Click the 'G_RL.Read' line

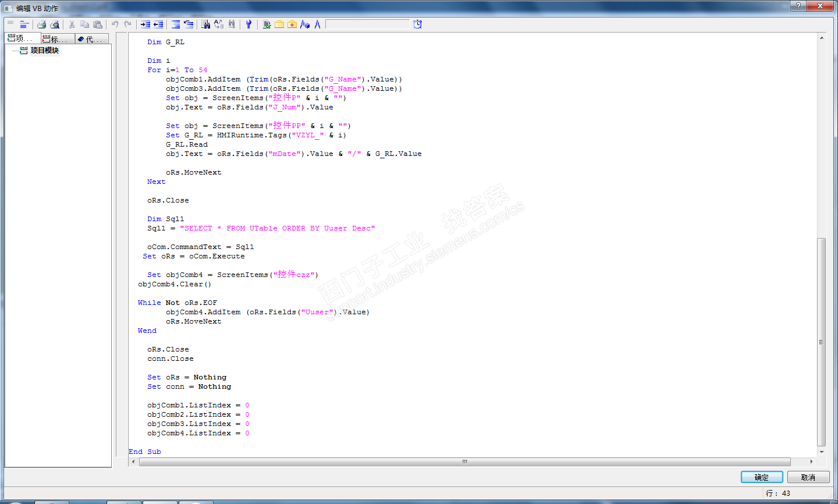[187, 144]
